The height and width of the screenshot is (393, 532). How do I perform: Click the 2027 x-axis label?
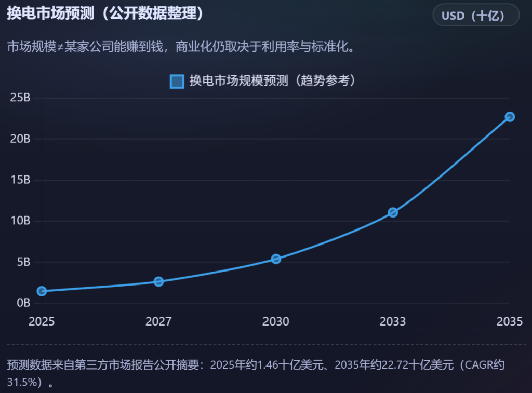158,322
